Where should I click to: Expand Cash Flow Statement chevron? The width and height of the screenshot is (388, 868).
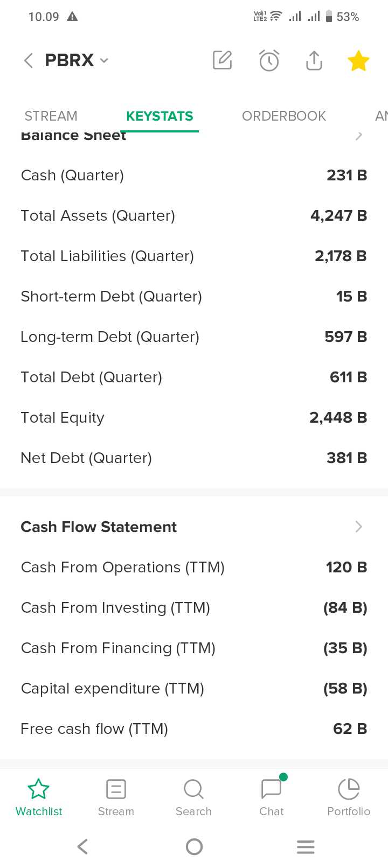pos(359,527)
